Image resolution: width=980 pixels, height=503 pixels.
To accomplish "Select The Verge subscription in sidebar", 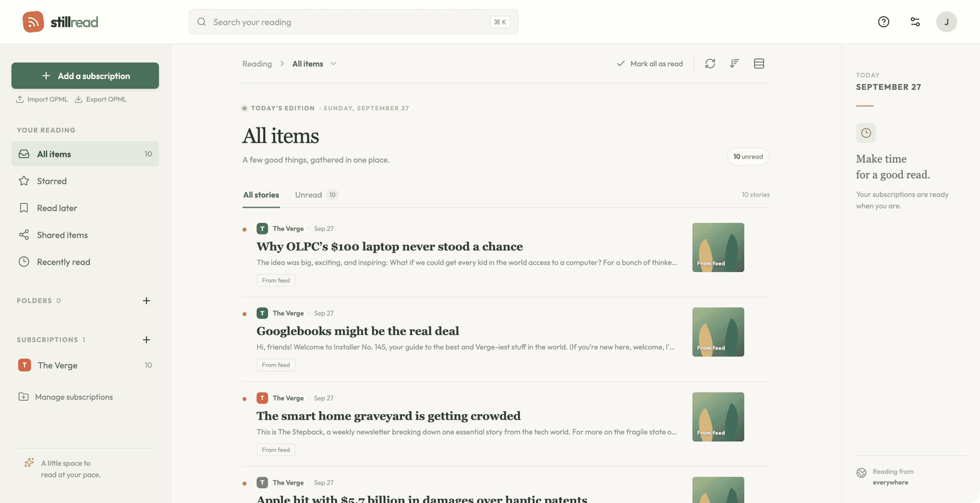I will click(85, 365).
